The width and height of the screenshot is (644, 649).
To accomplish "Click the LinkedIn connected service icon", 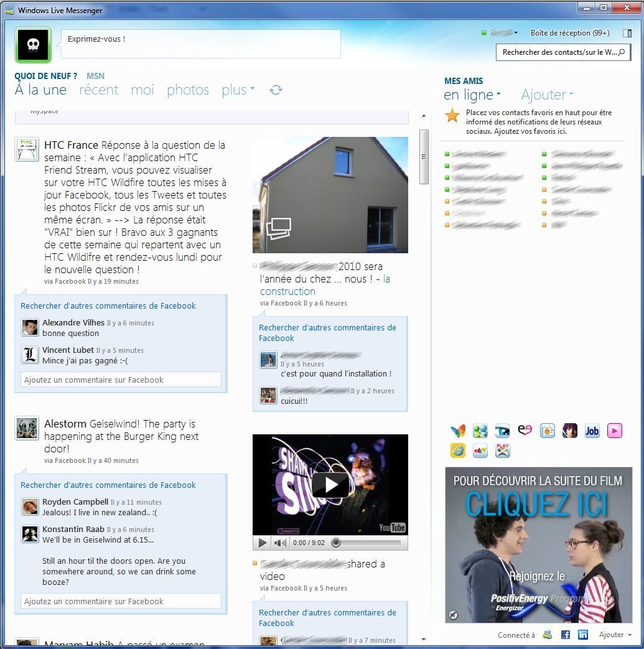I will pos(582,635).
